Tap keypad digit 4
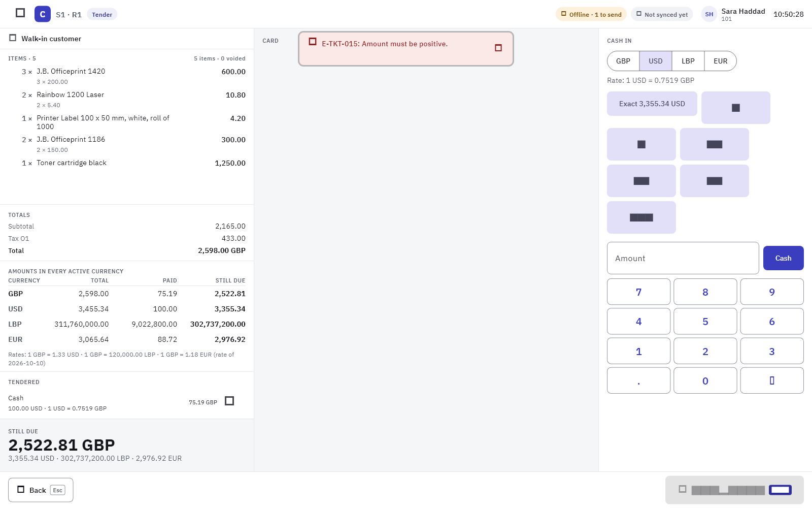 (x=638, y=321)
